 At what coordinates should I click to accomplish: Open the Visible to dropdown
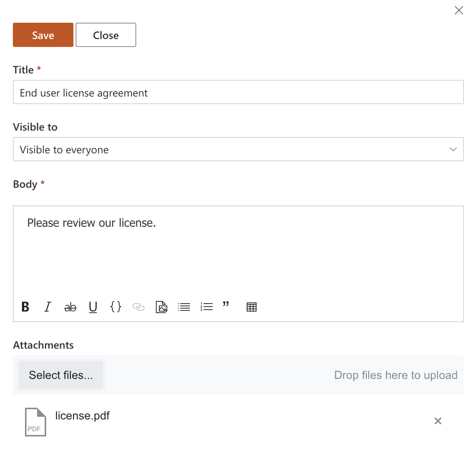[238, 149]
